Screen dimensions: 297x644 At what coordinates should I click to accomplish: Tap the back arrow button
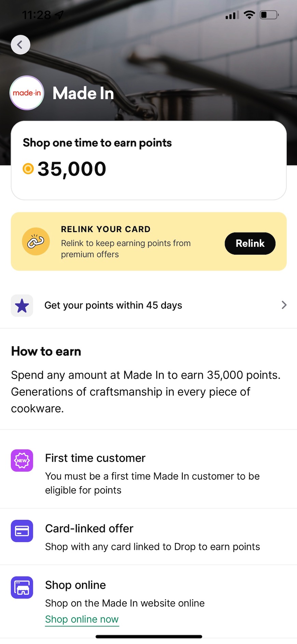coord(20,45)
